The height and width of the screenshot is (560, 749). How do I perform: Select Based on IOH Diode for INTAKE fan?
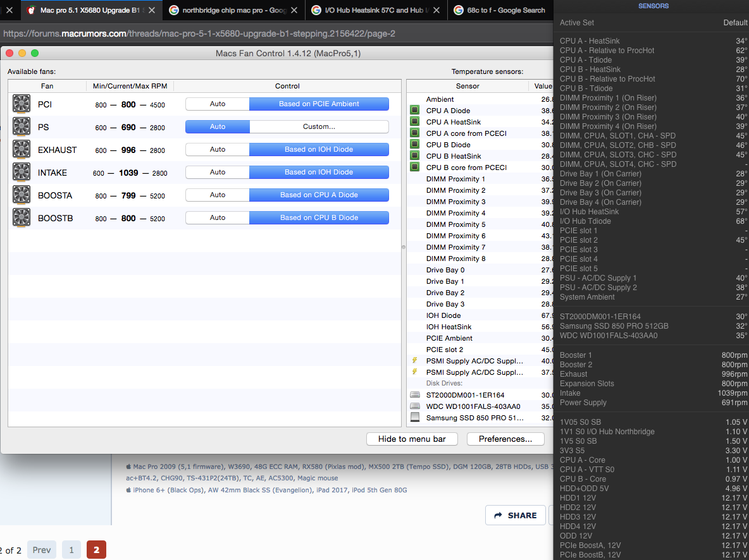click(319, 172)
